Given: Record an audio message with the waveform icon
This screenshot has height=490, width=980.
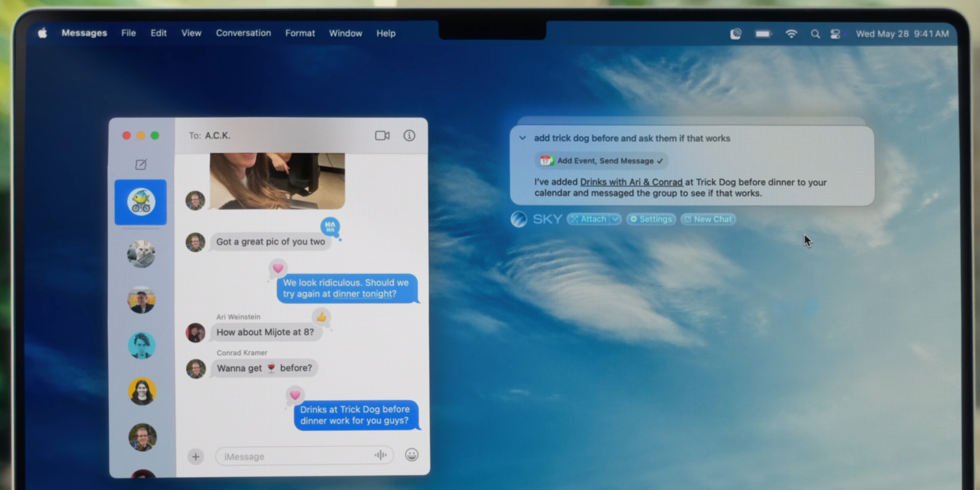Looking at the screenshot, I should (x=381, y=455).
